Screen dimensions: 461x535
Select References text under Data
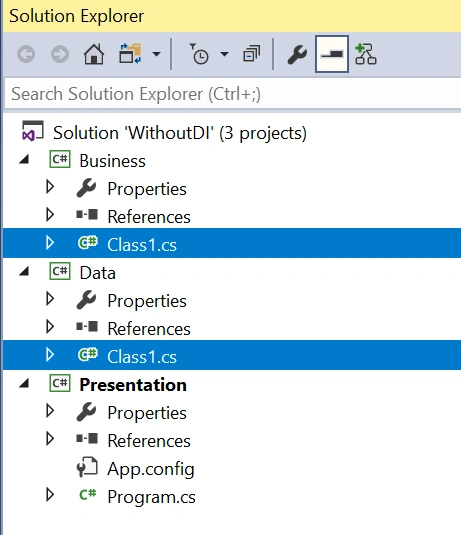click(149, 329)
